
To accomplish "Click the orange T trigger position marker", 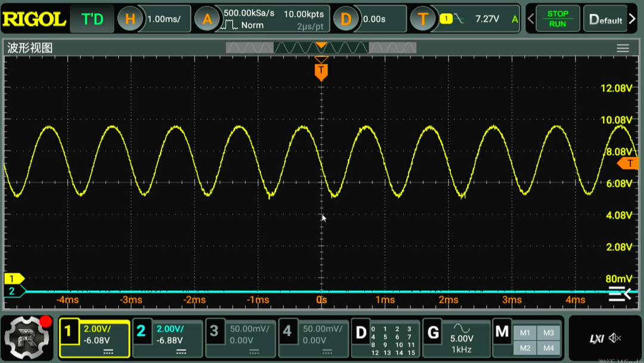I will pyautogui.click(x=321, y=72).
